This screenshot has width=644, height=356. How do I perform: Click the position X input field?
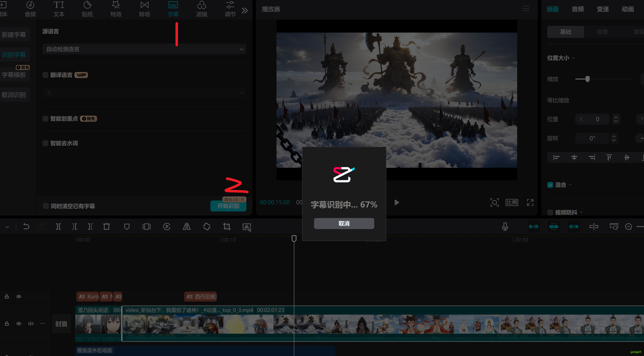point(592,119)
